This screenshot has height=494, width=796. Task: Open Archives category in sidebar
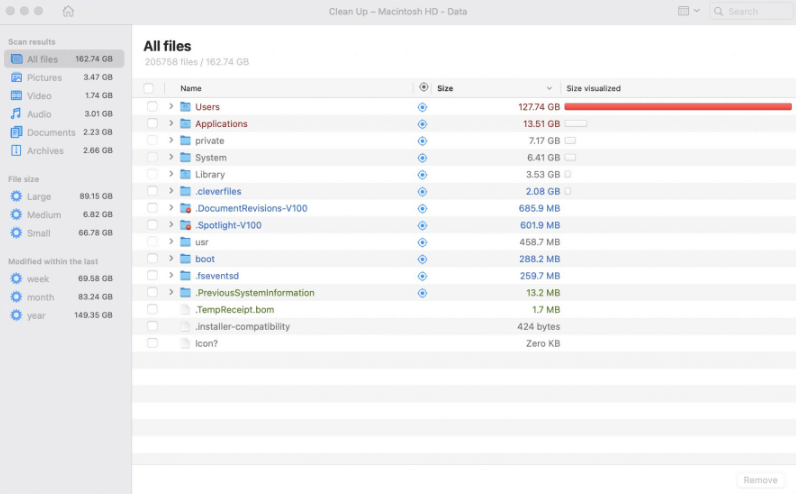pyautogui.click(x=45, y=151)
